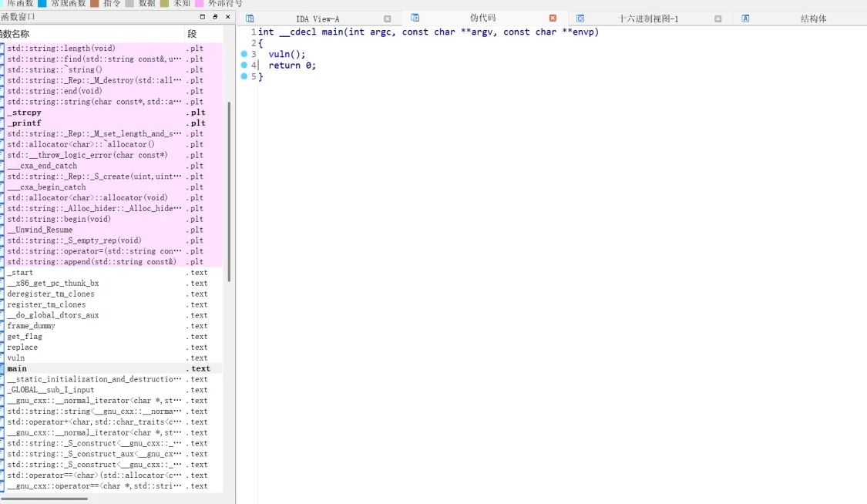Click the argv parameter in signature
This screenshot has width=867, height=504.
[x=482, y=32]
